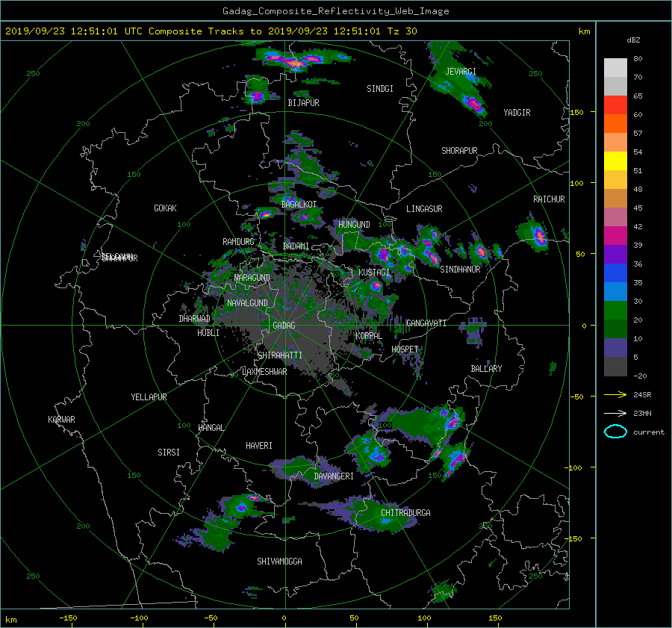
Task: Click the RAICHUR city label
Action: [x=549, y=199]
